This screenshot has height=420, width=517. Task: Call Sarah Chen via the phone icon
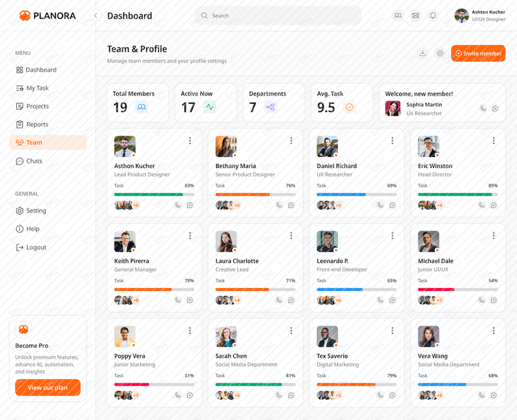[x=279, y=395]
